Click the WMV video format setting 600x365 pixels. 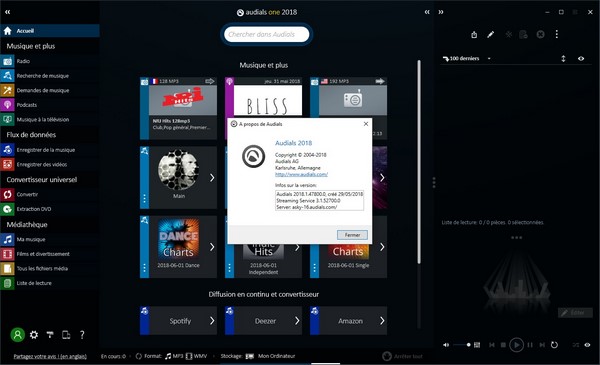click(x=196, y=356)
